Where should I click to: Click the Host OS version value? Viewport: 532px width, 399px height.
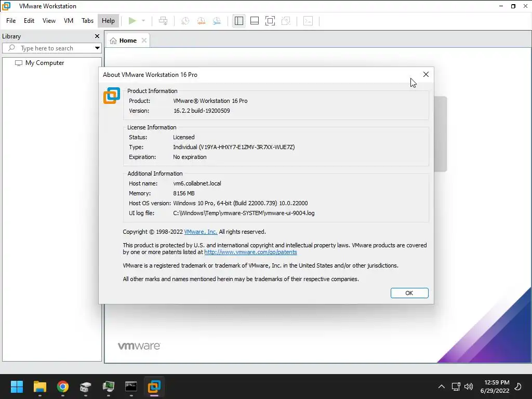(240, 203)
